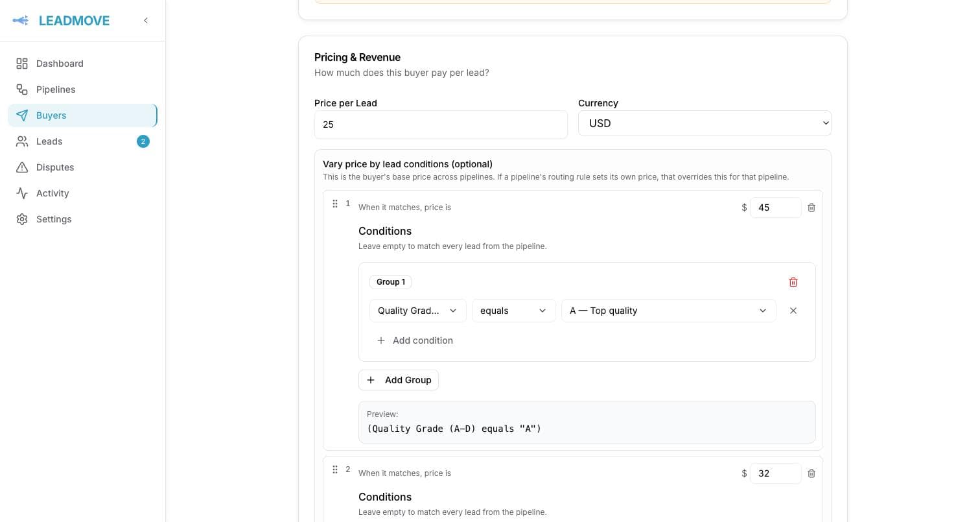The image size is (980, 522).
Task: Open the Activity page
Action: 83,193
